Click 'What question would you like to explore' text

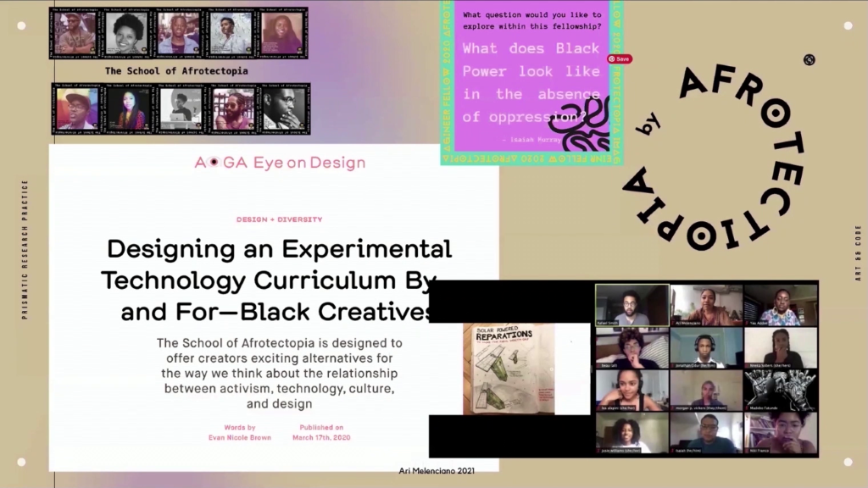click(532, 20)
